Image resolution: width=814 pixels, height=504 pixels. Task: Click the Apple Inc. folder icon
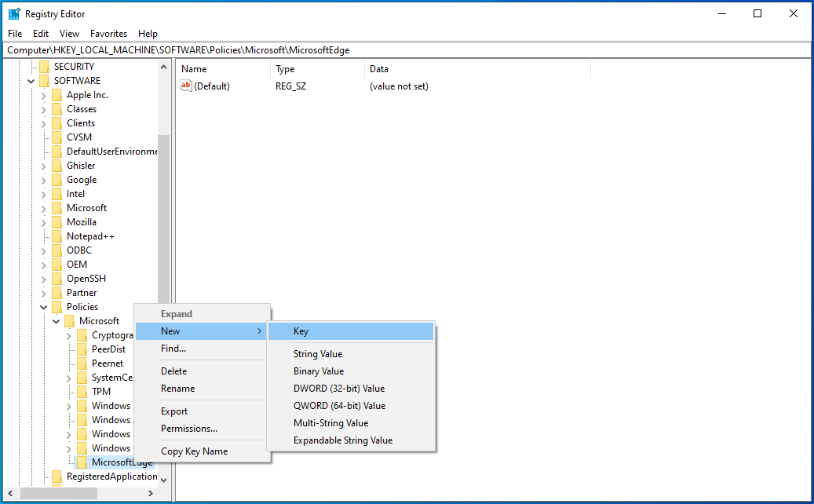(57, 94)
